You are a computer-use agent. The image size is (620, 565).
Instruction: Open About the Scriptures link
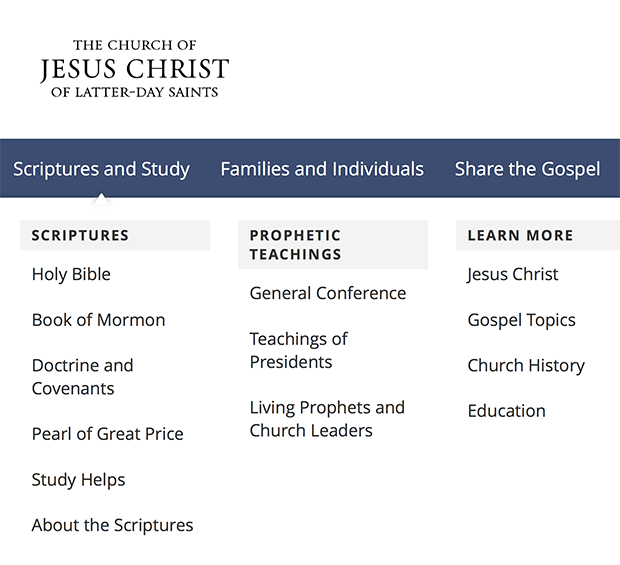(x=112, y=525)
